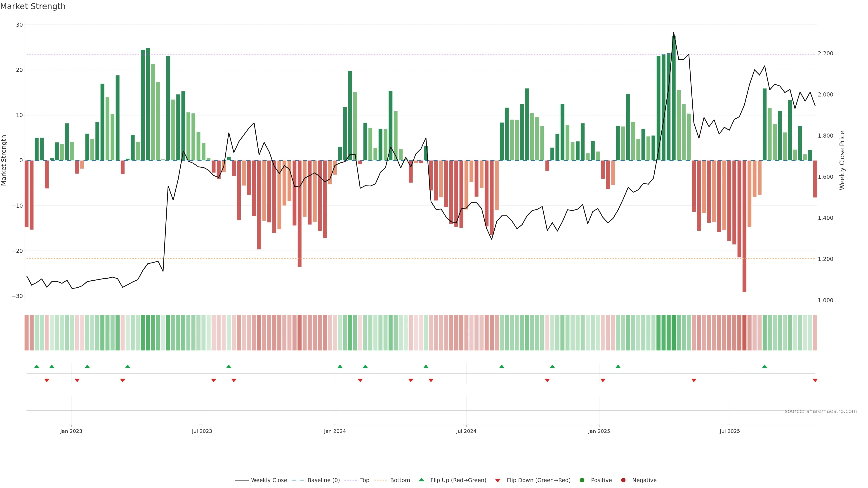Click the dark red Negative legend dot
The image size is (868, 488).
(x=623, y=480)
